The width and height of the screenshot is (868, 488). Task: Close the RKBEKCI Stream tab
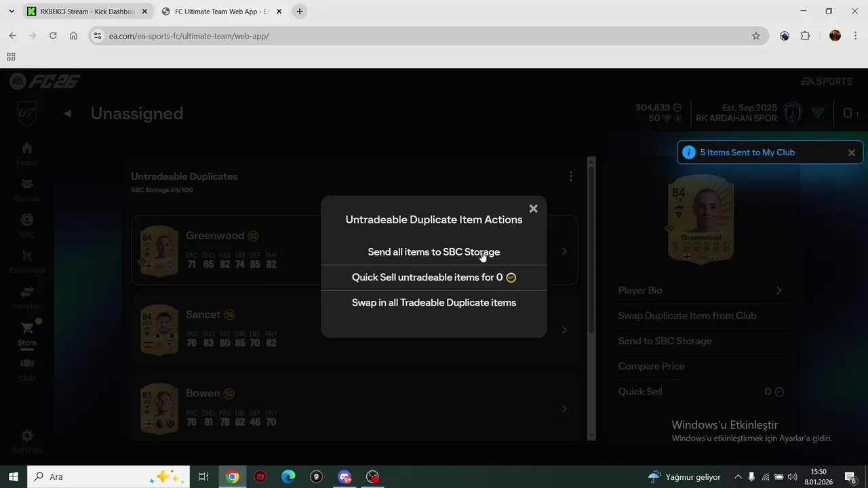pos(144,12)
